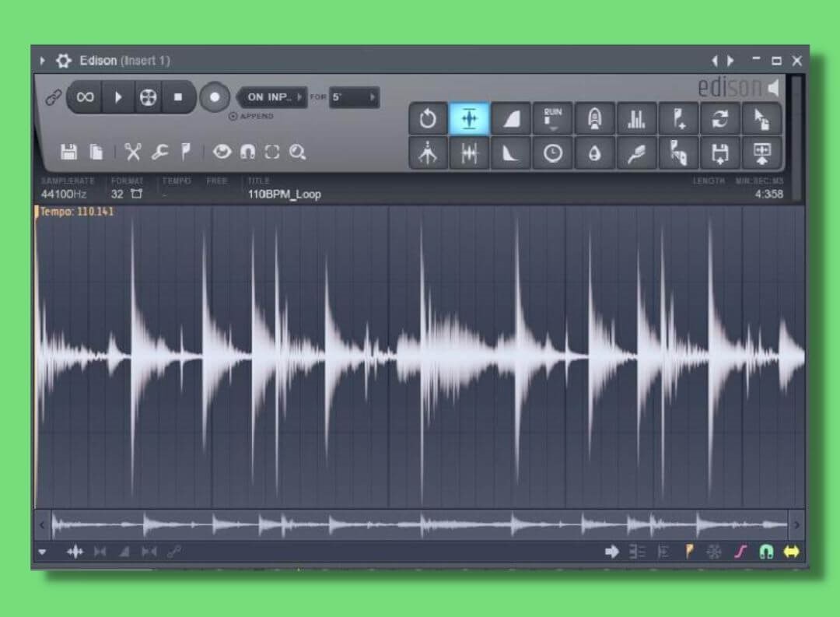Click the scissors Edit icon
840x617 pixels.
coord(134,152)
